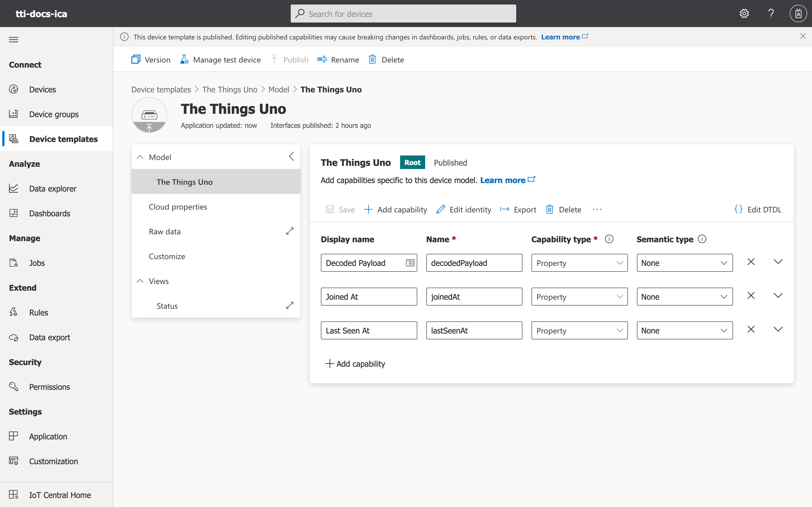Viewport: 812px width, 507px height.
Task: Remove the Joined At capability with X
Action: click(x=751, y=295)
